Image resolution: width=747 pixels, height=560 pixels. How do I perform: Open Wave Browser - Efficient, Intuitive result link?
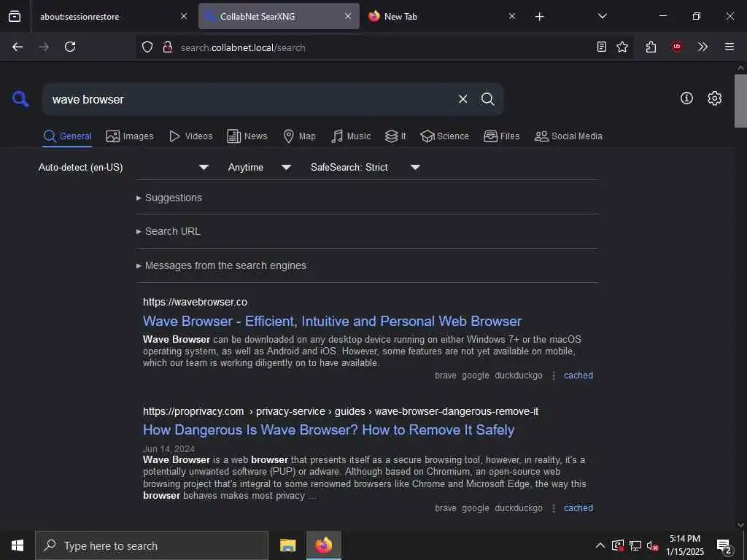pos(332,321)
